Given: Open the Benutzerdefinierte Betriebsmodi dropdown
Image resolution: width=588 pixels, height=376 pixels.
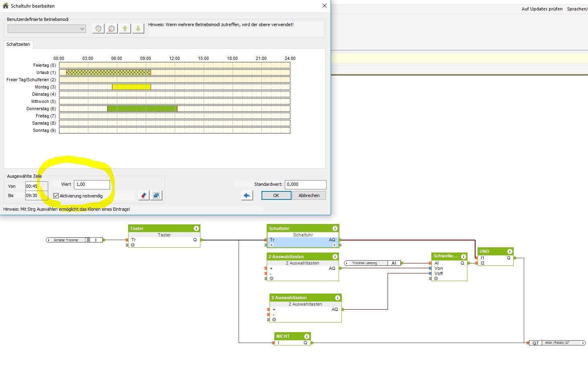Looking at the screenshot, I should pyautogui.click(x=47, y=29).
